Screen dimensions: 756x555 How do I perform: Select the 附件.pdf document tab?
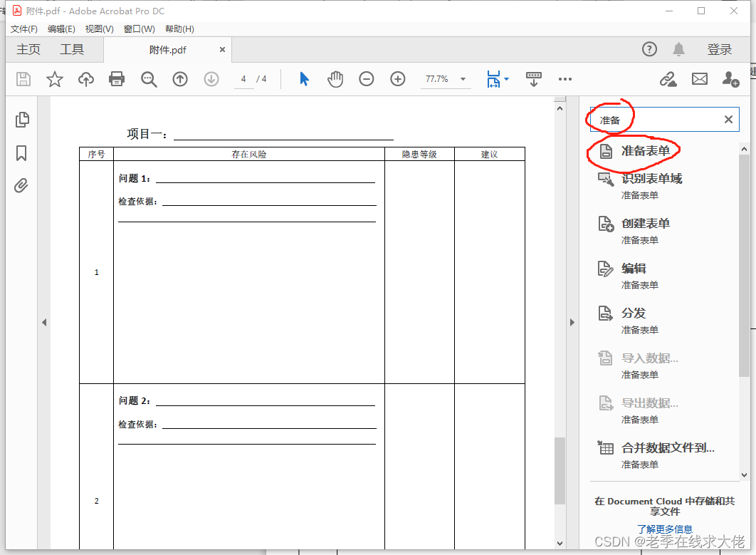click(x=167, y=50)
